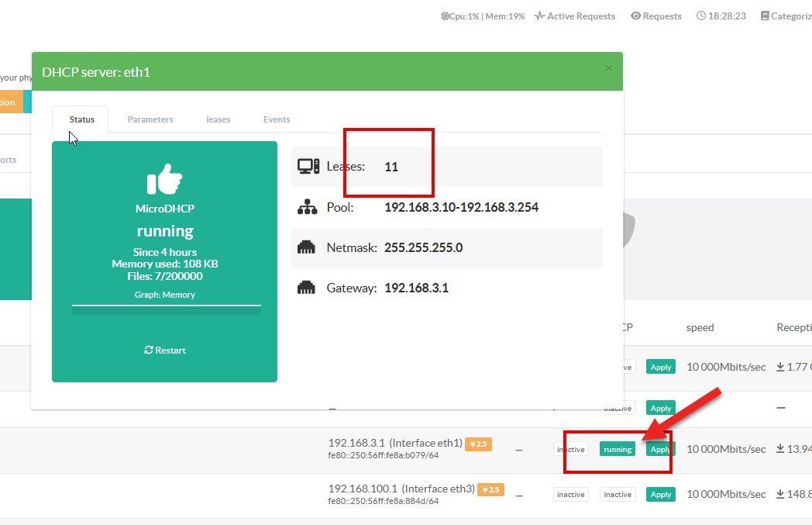Screen dimensions: 812x525
Task: Open the 192.168.3.1 Interface eth1 link
Action: (395, 444)
